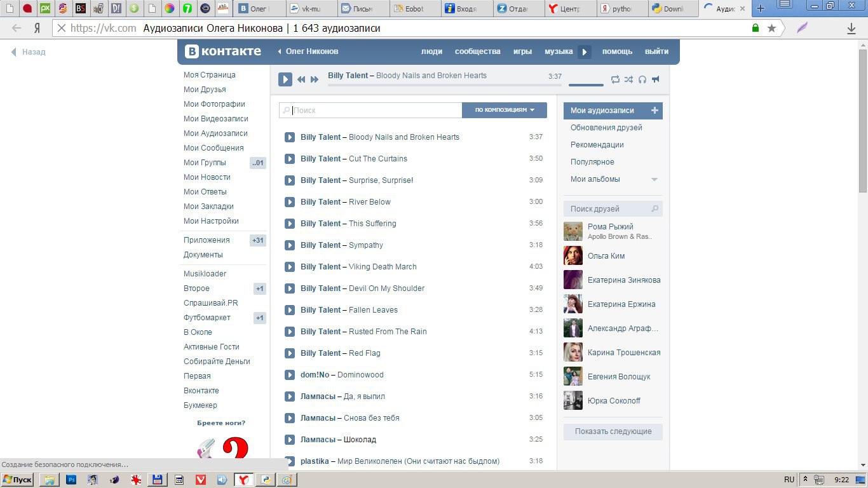Open Мои Группы in sidebar
This screenshot has width=868, height=488.
click(205, 163)
